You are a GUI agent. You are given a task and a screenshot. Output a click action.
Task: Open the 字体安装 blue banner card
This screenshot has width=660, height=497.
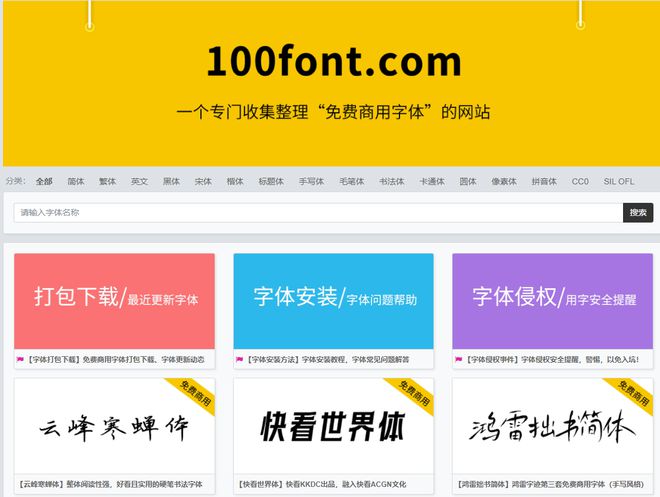pyautogui.click(x=333, y=301)
